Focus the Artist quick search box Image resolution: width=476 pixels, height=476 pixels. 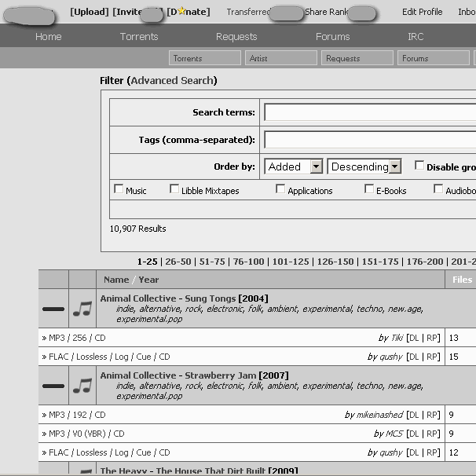(x=281, y=58)
